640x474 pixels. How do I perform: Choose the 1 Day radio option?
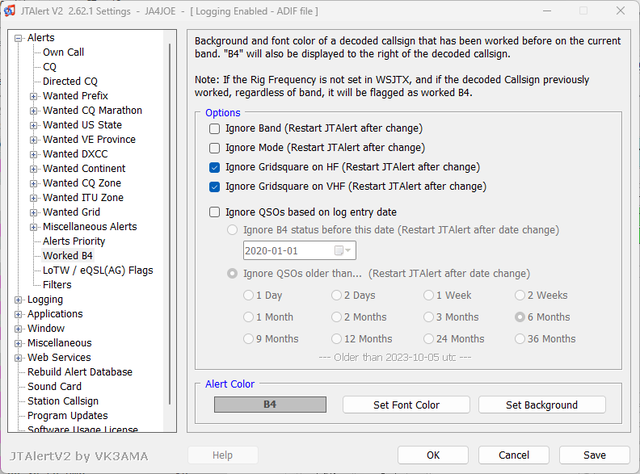[248, 295]
